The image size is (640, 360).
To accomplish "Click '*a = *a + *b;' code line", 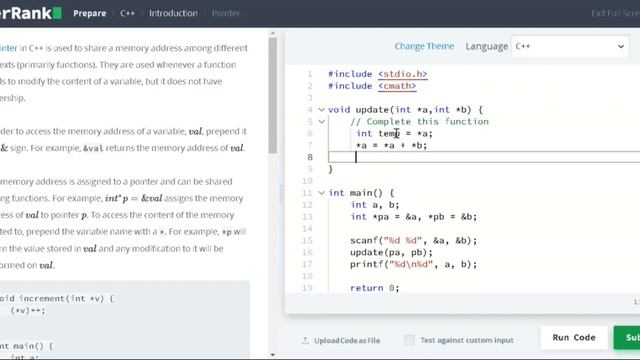I will coord(391,145).
